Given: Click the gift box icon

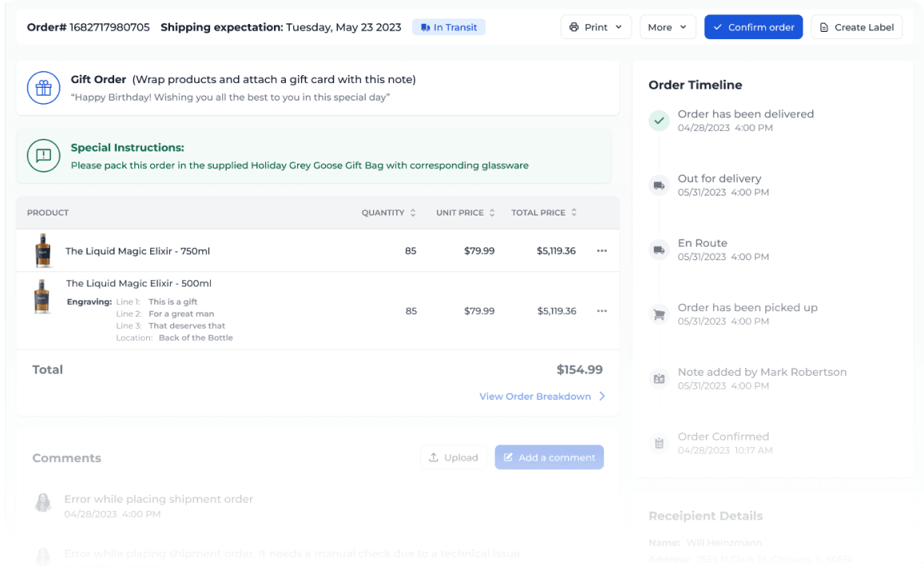Looking at the screenshot, I should click(x=44, y=88).
